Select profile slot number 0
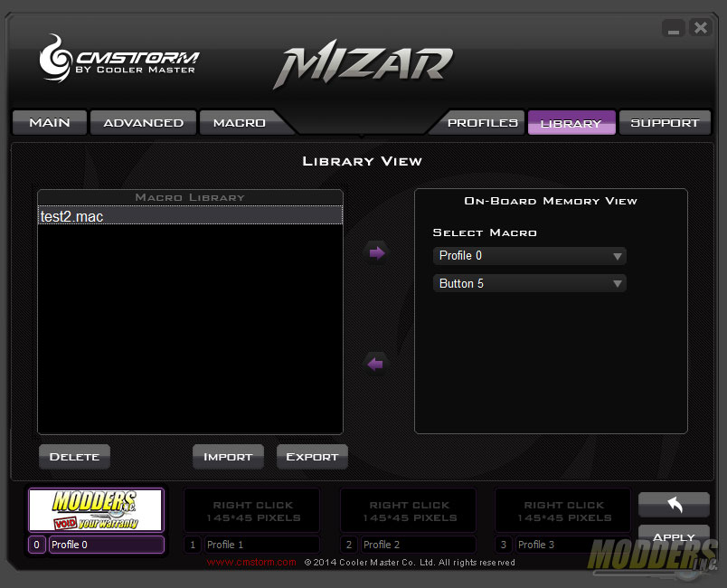Image resolution: width=727 pixels, height=588 pixels. click(37, 545)
